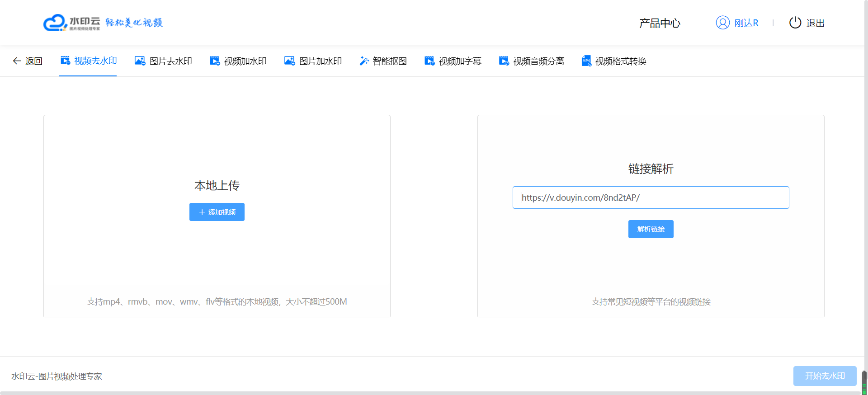Click the 轻松美化视频 slogan text
This screenshot has width=868, height=395.
[x=134, y=23]
